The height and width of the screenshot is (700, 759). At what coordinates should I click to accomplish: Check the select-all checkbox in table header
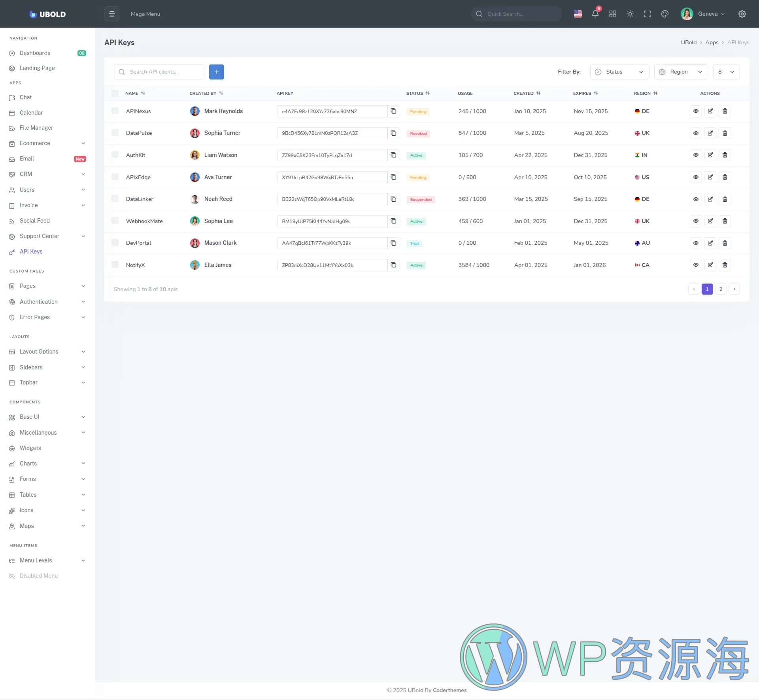point(115,93)
